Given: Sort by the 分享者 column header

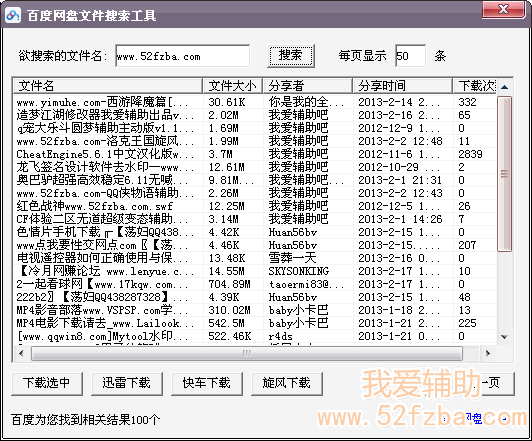Looking at the screenshot, I should [x=307, y=86].
